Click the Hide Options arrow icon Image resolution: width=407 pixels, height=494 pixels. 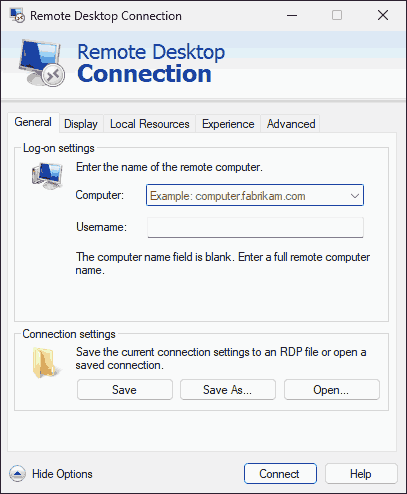[17, 473]
